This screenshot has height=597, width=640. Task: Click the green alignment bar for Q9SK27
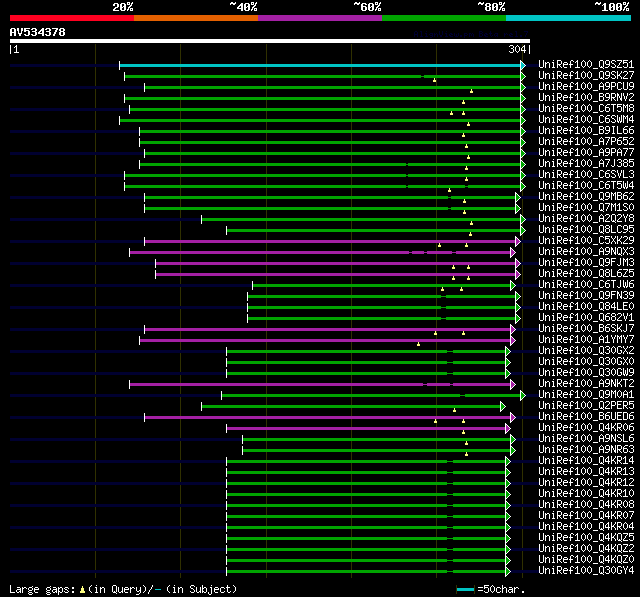pyautogui.click(x=322, y=76)
